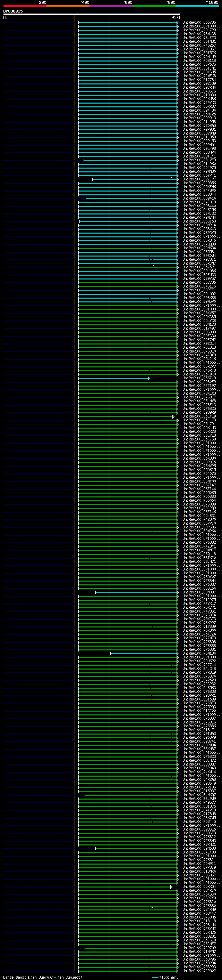Select hit UniRef100_Q8W4G8

point(199,34)
